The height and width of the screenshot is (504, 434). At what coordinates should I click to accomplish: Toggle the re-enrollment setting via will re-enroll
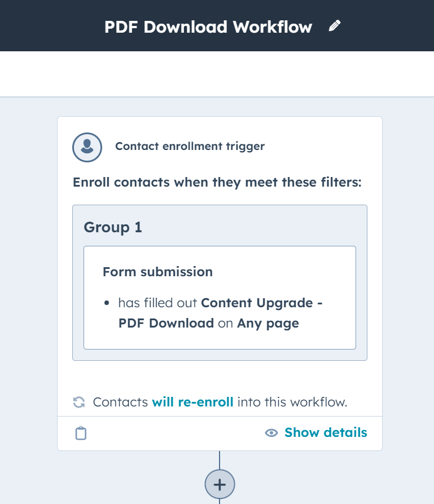point(193,402)
